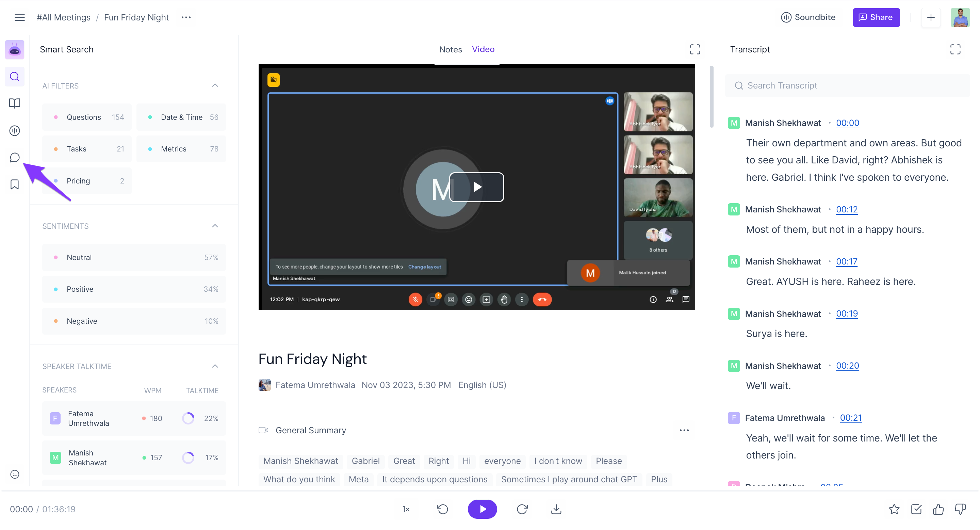Star this meeting as favorite
The image size is (980, 530).
point(894,509)
